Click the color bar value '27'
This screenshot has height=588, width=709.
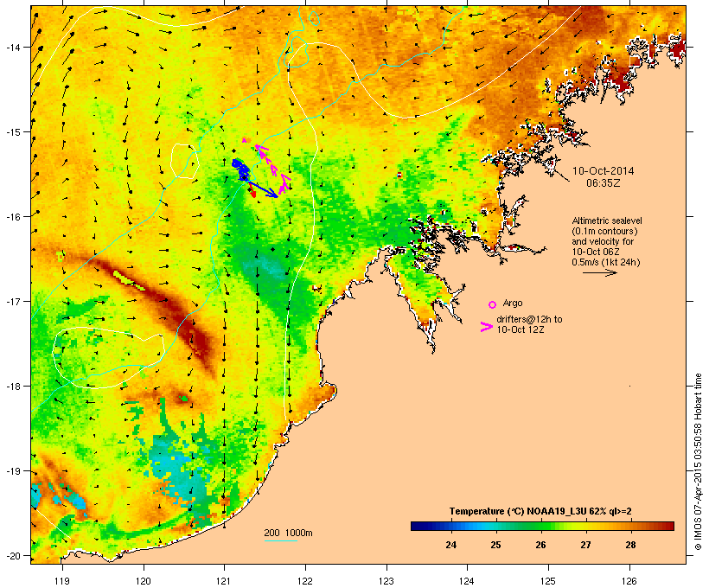[x=585, y=545]
